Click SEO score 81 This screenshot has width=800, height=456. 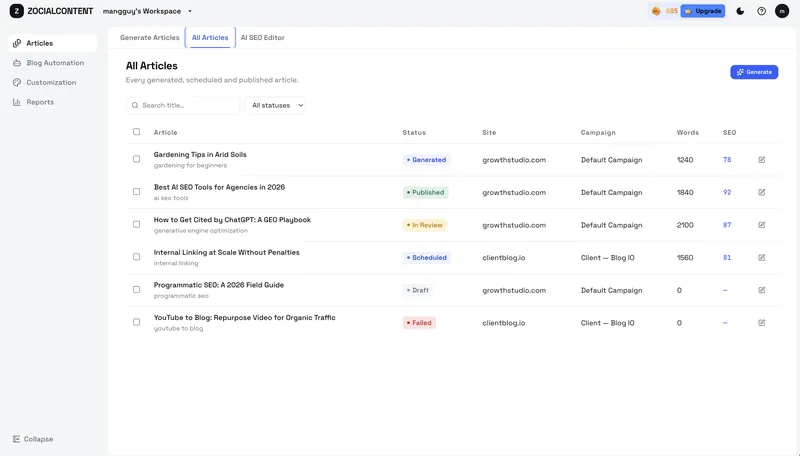[x=727, y=258]
